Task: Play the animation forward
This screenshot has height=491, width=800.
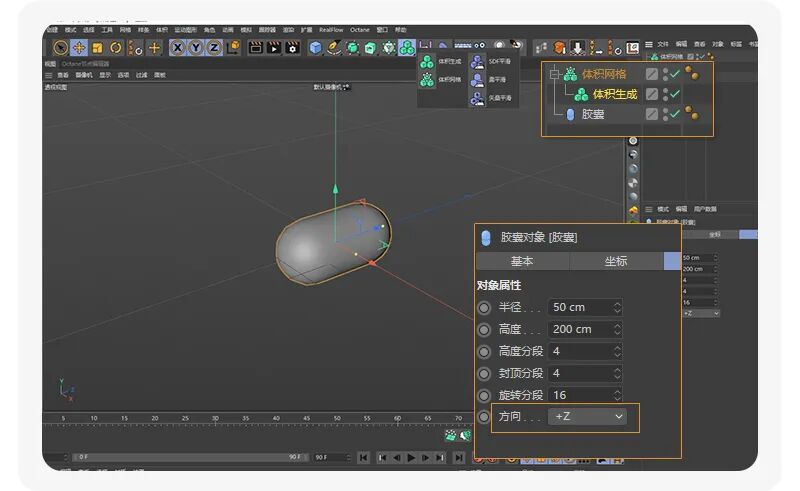Action: (411, 458)
